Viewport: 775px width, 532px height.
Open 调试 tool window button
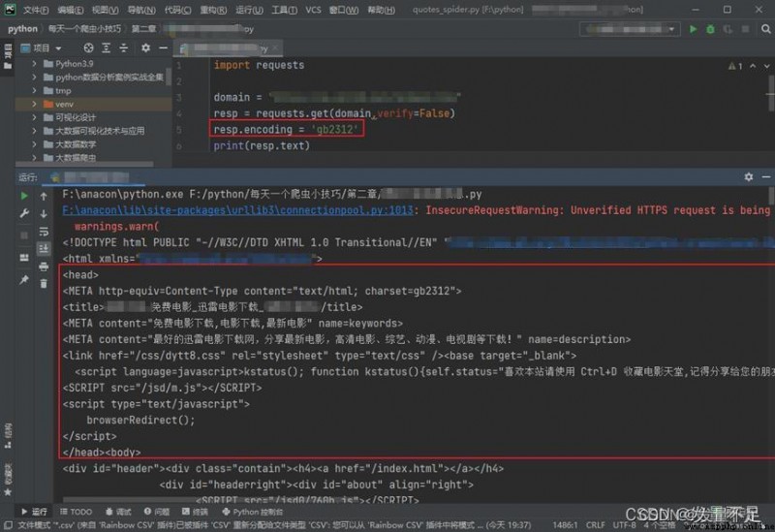[118, 512]
